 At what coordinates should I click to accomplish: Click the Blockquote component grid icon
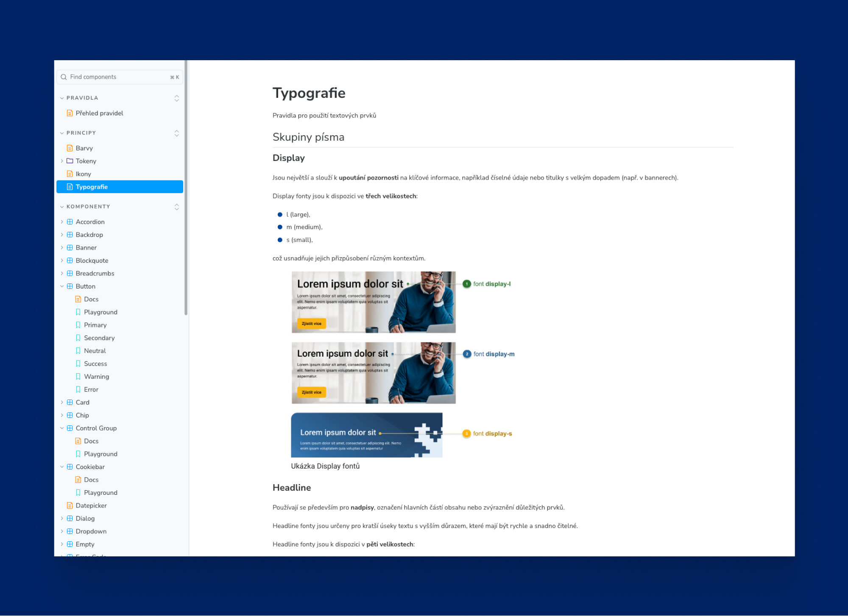click(70, 261)
